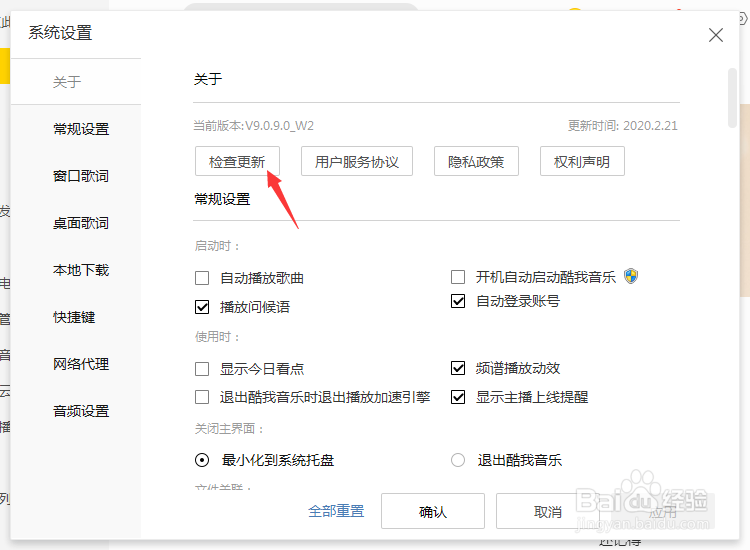The height and width of the screenshot is (550, 750).
Task: Uncheck the 播放问候语 checkbox
Action: tap(202, 307)
